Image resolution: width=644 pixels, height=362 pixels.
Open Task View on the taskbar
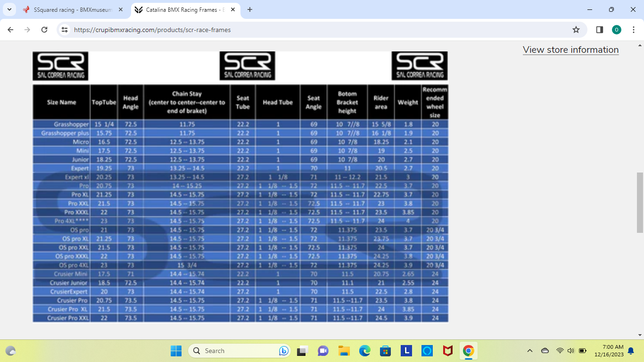pyautogui.click(x=302, y=351)
